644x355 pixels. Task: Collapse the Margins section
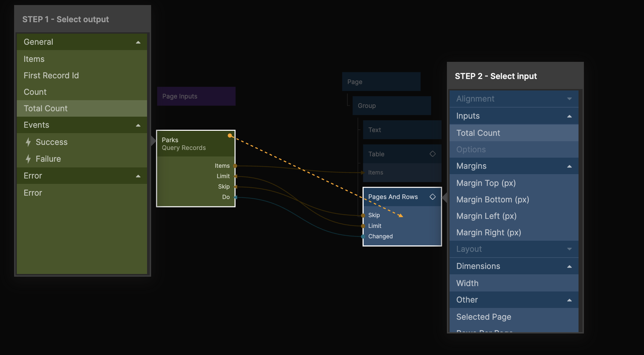569,166
